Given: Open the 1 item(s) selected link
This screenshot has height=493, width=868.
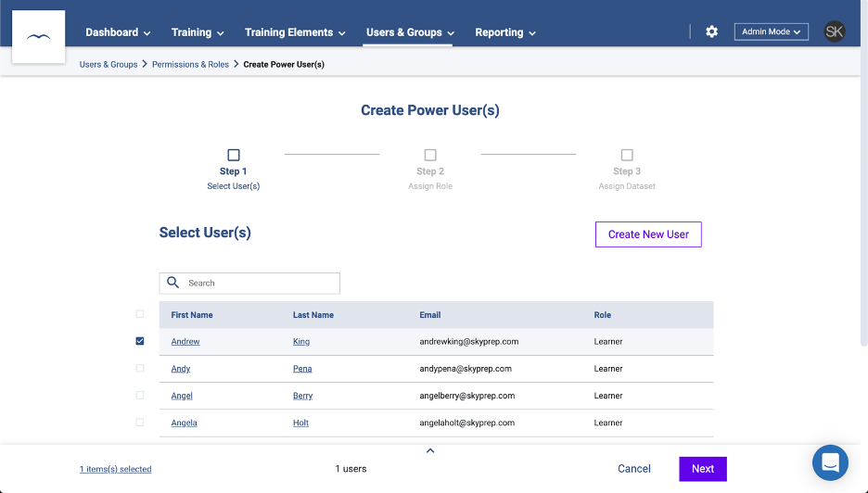Looking at the screenshot, I should pyautogui.click(x=115, y=469).
